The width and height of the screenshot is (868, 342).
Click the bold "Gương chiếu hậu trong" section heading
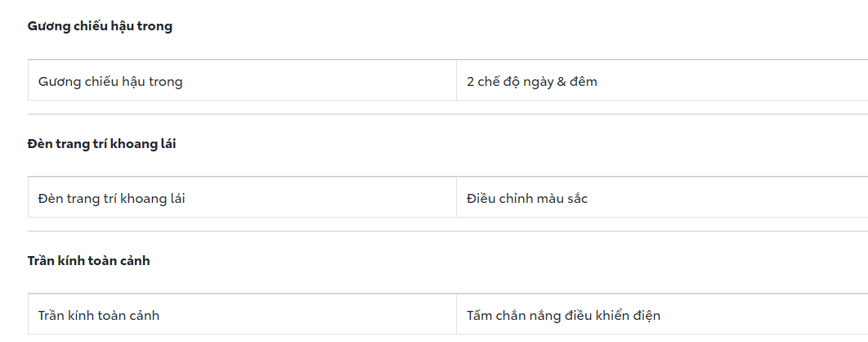(100, 26)
